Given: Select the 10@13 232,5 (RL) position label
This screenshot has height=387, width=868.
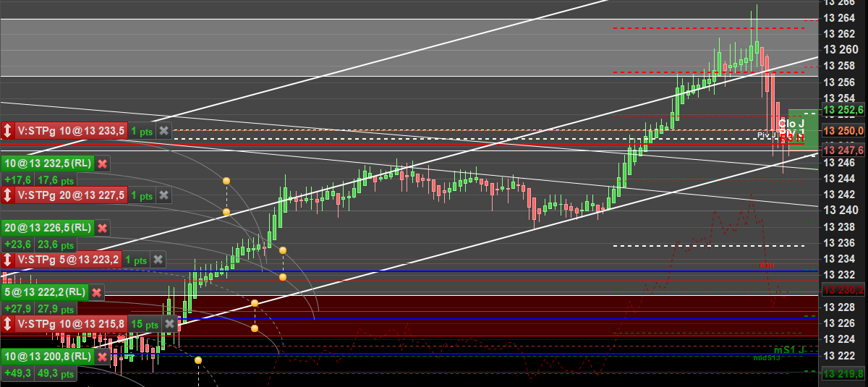Looking at the screenshot, I should [x=48, y=163].
